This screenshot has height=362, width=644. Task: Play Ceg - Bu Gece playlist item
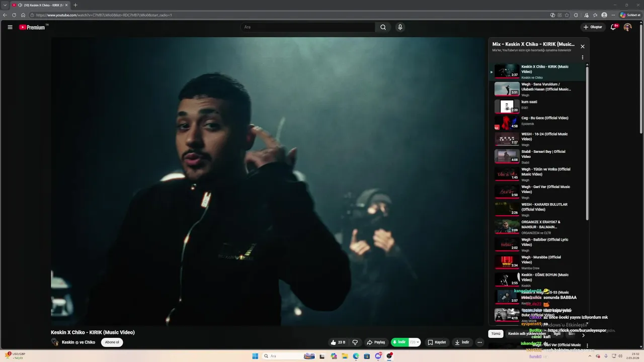coord(537,123)
